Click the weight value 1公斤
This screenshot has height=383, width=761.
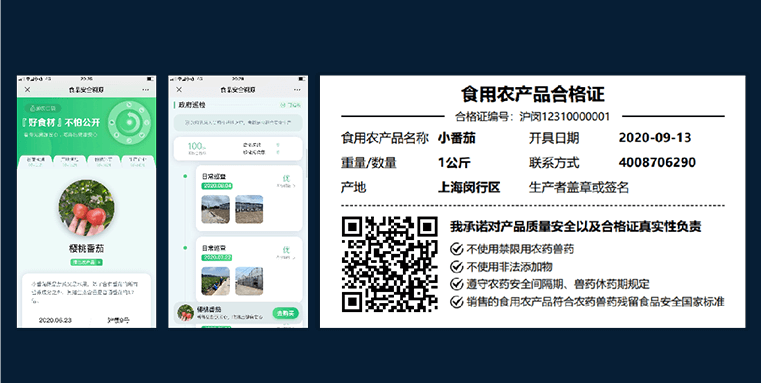(x=454, y=163)
